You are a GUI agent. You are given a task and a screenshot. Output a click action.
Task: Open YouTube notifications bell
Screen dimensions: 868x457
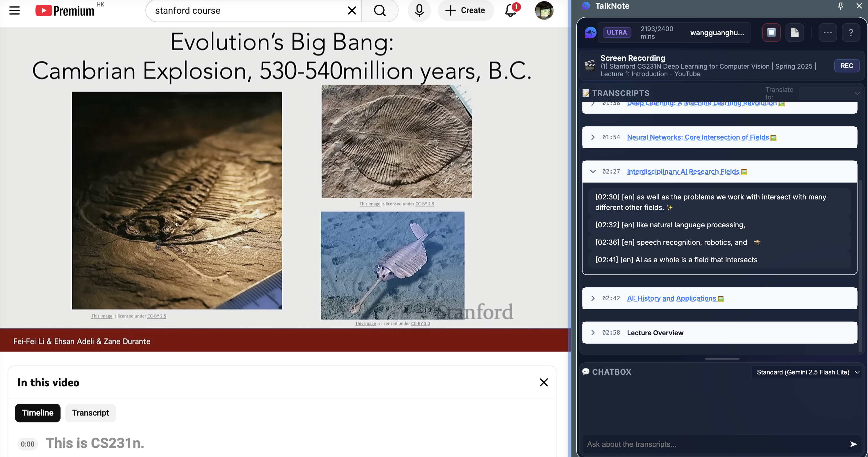(510, 10)
